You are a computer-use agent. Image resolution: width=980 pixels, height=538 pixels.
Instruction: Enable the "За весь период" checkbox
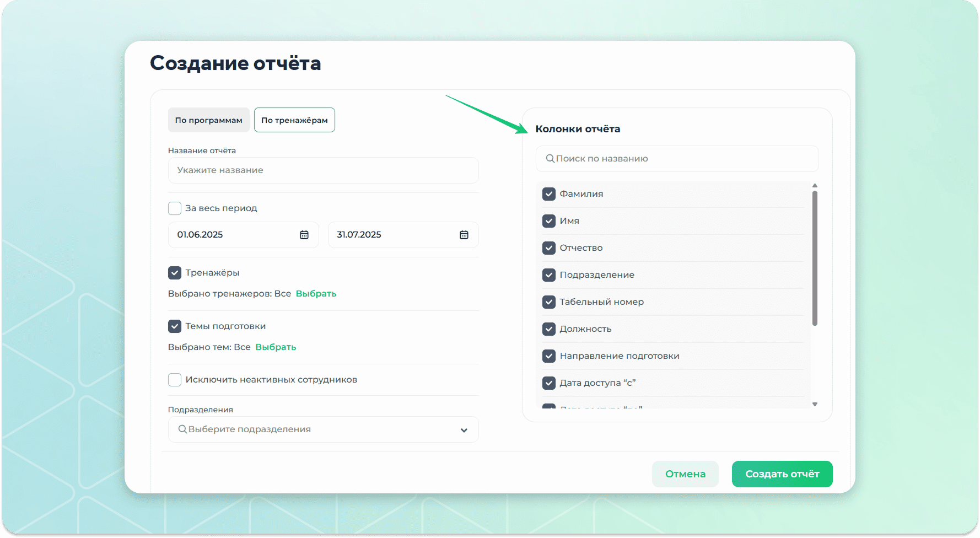coord(175,208)
